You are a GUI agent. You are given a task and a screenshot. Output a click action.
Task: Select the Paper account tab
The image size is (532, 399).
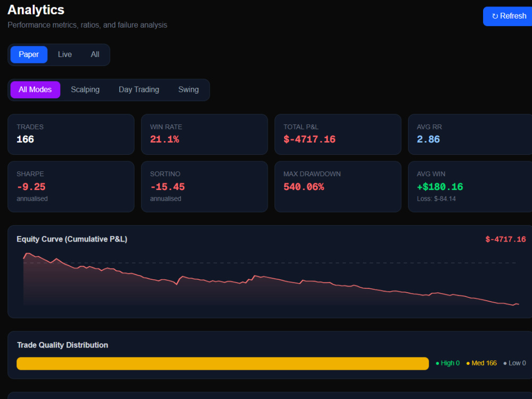29,54
